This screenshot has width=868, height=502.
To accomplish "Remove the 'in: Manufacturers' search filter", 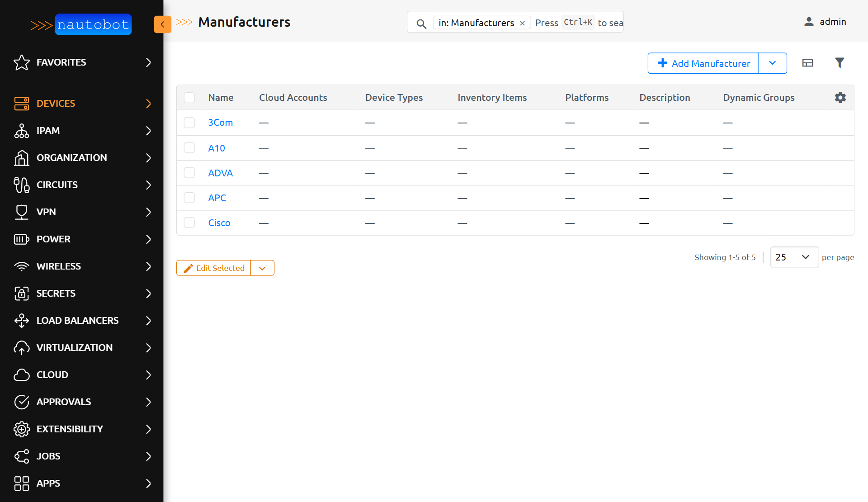I will click(523, 23).
